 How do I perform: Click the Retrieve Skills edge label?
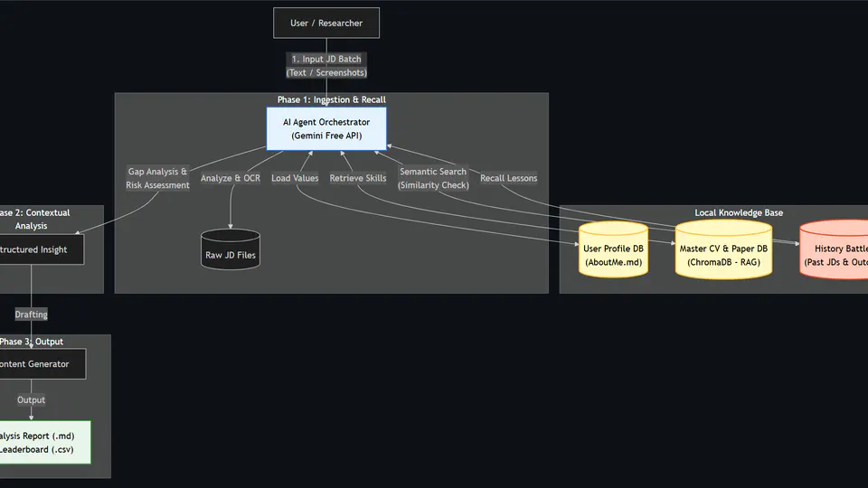(358, 178)
